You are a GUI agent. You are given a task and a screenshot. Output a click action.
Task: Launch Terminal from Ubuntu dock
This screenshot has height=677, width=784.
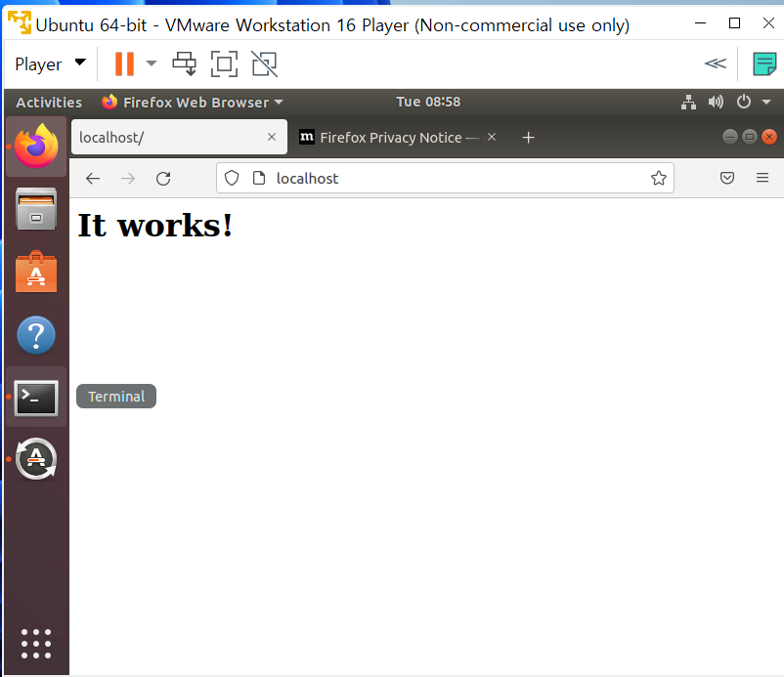[x=36, y=398]
